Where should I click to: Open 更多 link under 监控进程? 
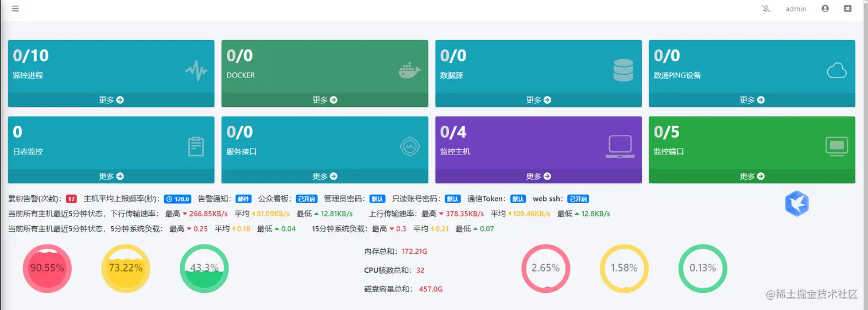coord(111,100)
